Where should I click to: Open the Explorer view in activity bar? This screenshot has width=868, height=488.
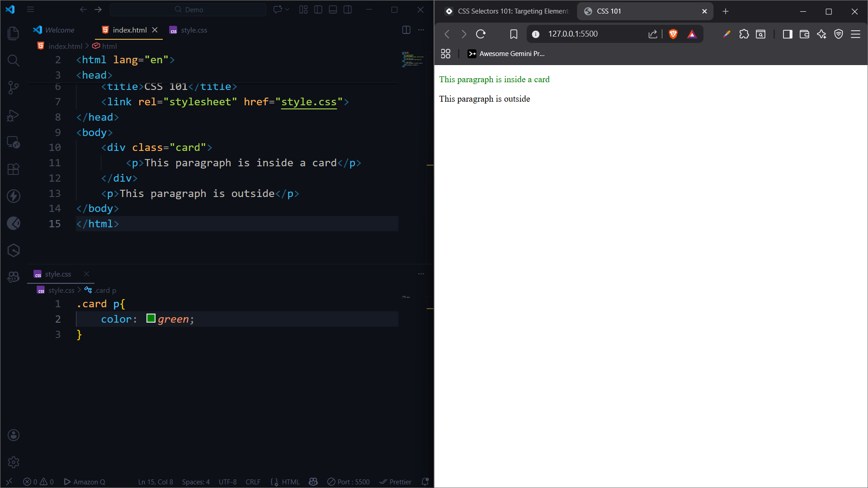pyautogui.click(x=14, y=33)
